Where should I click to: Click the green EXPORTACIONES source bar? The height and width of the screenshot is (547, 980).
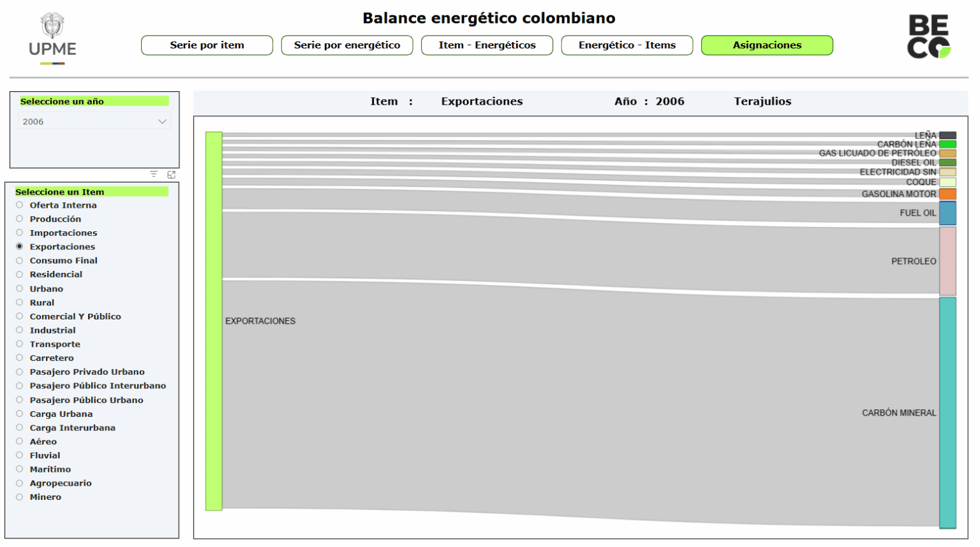coord(214,321)
